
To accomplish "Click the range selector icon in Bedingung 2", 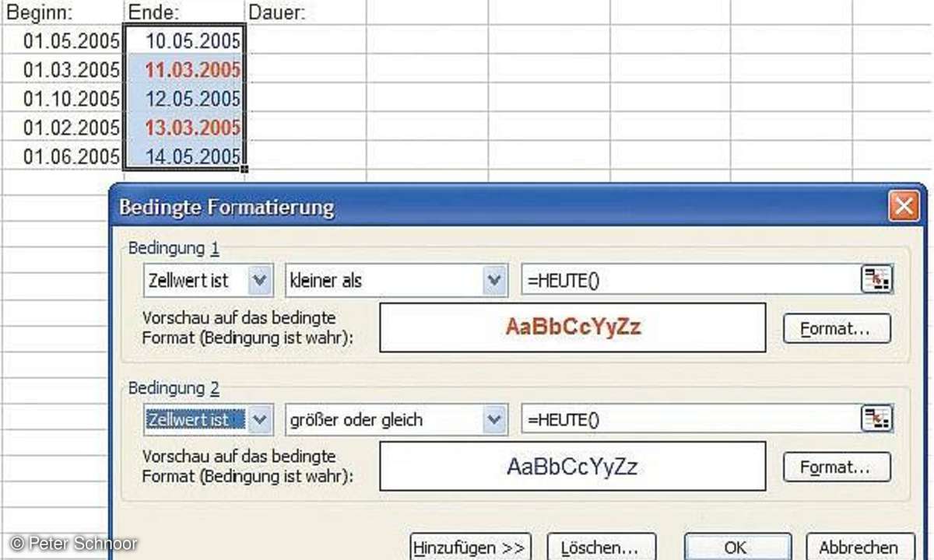I will pos(876,419).
